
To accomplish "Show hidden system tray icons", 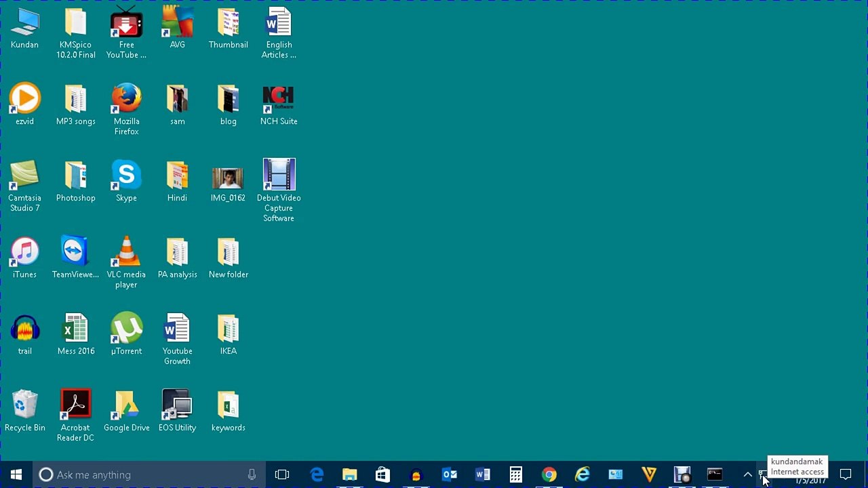I will [x=747, y=474].
